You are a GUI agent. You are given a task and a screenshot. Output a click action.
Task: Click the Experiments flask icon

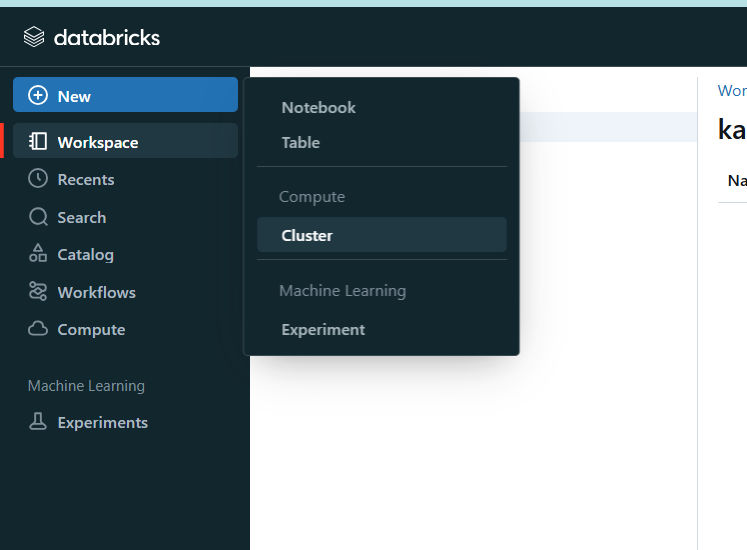click(38, 421)
